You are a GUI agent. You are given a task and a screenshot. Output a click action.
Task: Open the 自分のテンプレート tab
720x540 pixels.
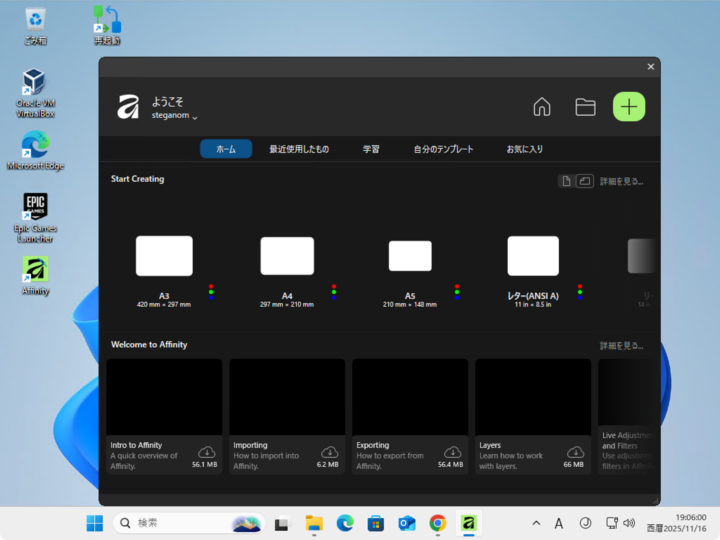(443, 149)
